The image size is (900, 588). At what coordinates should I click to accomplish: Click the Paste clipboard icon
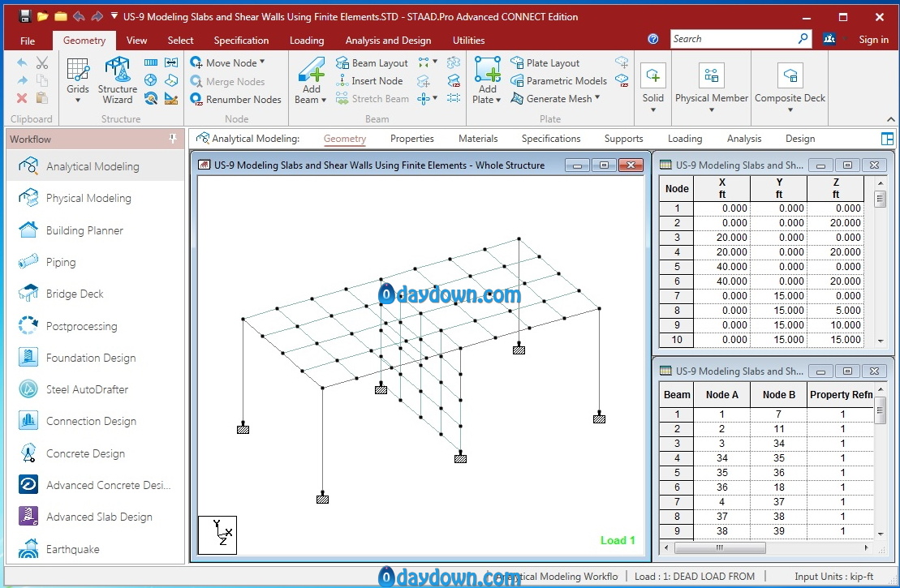pyautogui.click(x=42, y=98)
